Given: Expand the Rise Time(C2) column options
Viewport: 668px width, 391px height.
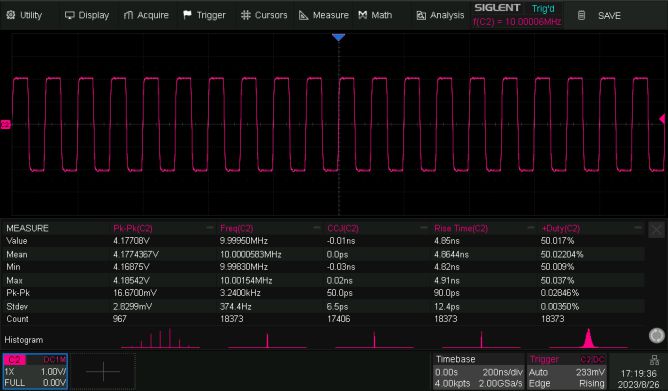Looking at the screenshot, I should (530, 228).
